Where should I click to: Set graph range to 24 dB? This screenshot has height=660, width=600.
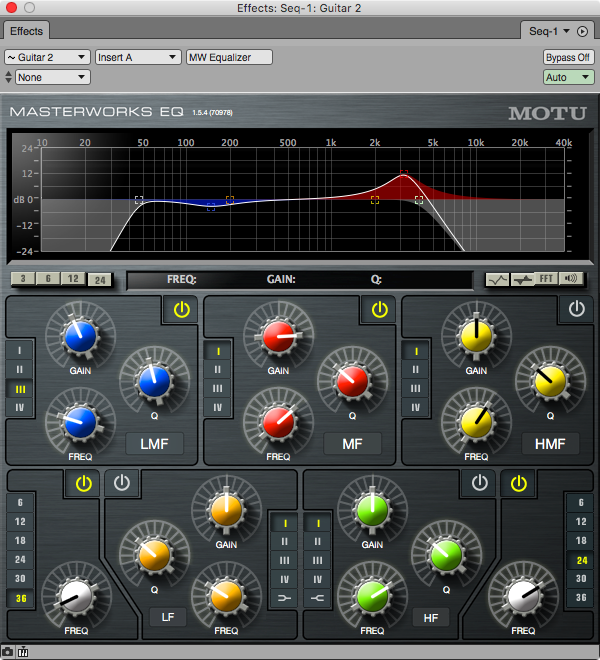point(100,280)
